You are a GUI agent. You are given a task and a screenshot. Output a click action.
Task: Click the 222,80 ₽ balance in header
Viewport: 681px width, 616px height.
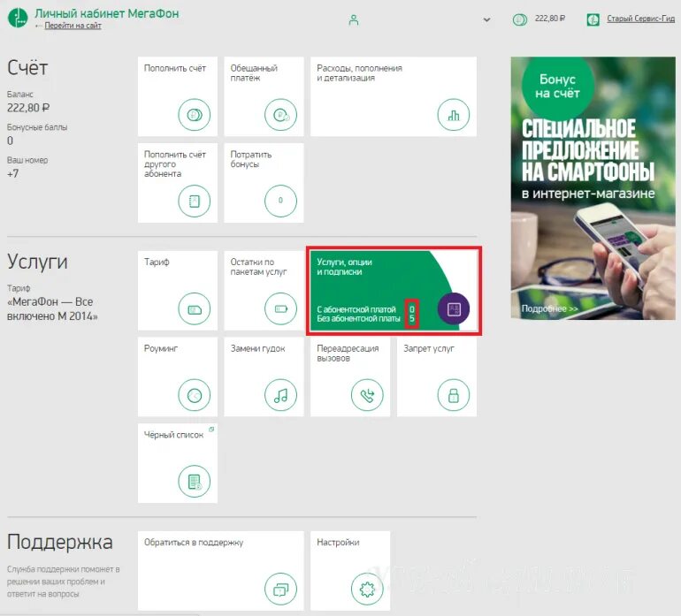click(x=550, y=19)
